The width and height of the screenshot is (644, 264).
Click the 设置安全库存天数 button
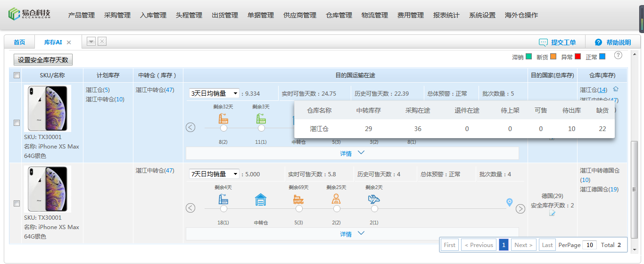tap(43, 60)
